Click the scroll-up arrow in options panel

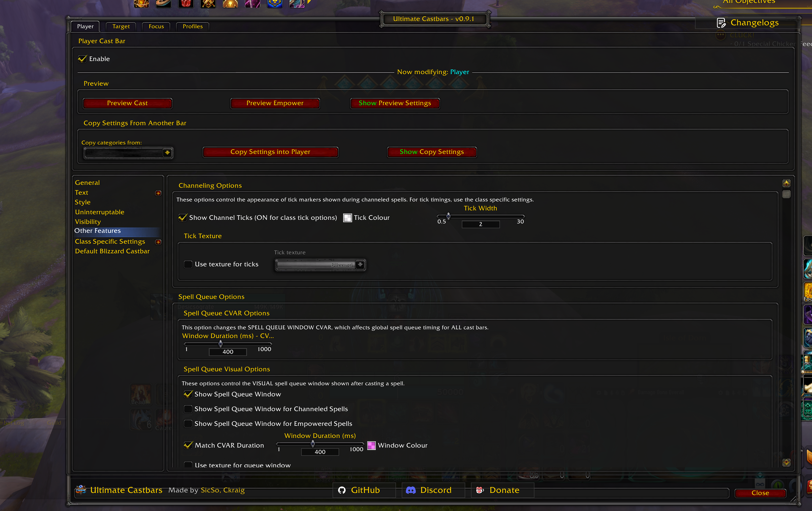pos(786,183)
